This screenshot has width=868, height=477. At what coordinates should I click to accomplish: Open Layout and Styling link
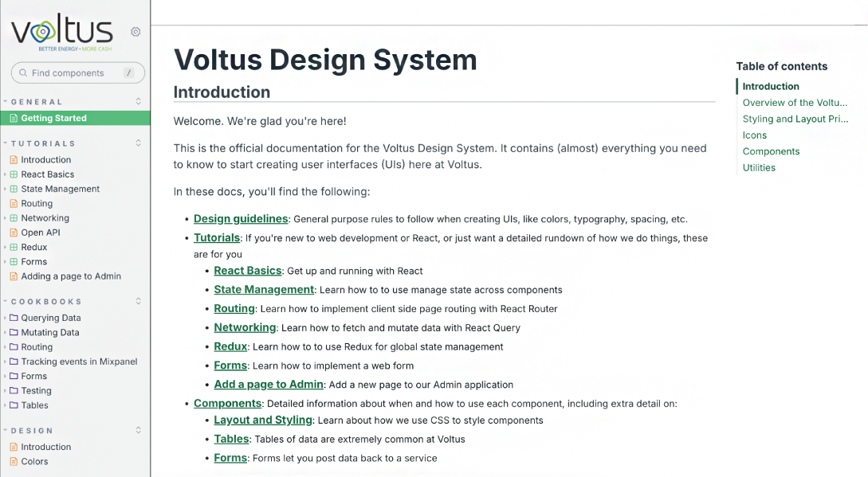tap(263, 420)
